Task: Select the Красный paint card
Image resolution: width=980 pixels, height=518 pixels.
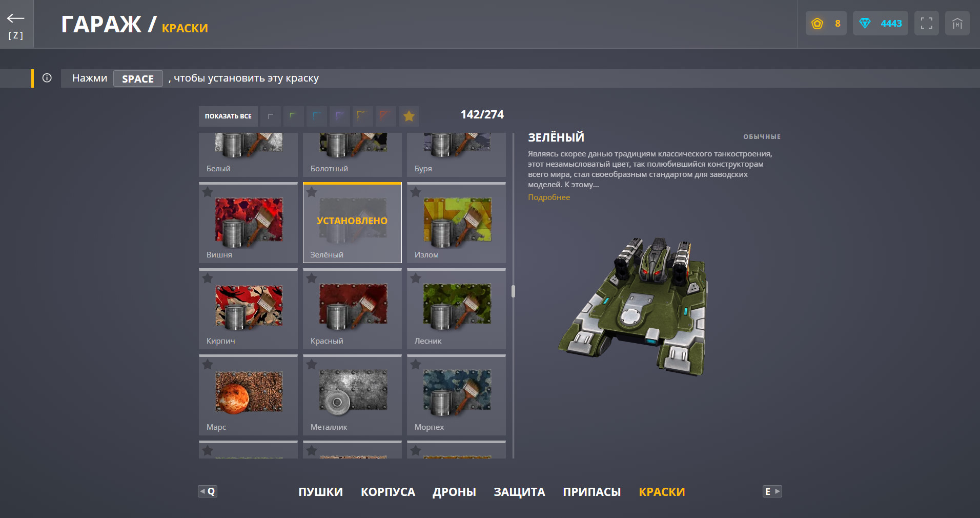Action: coord(352,309)
